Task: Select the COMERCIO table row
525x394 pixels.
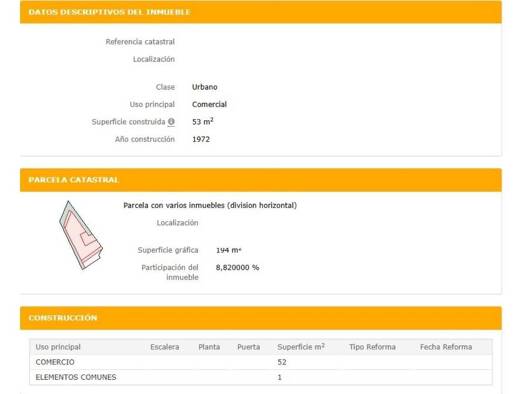Action: click(261, 362)
